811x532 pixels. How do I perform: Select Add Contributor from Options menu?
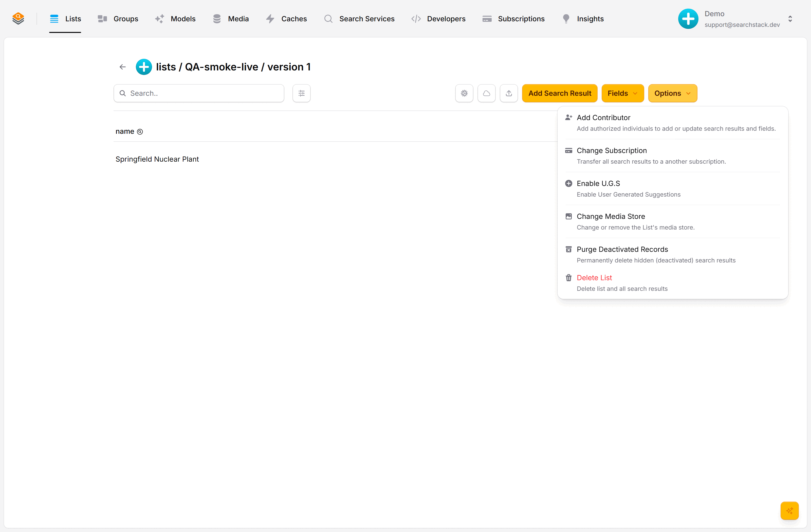click(673, 123)
